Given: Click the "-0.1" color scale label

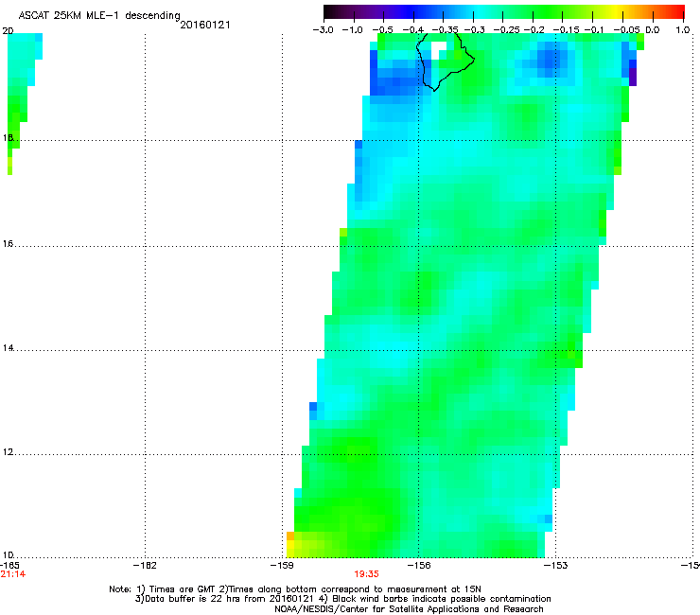Looking at the screenshot, I should (x=594, y=30).
